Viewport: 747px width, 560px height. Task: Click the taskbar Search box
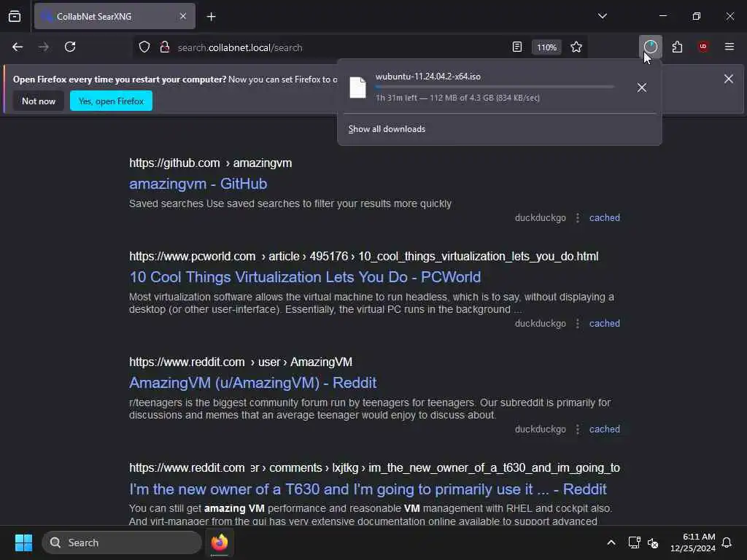[x=122, y=542]
